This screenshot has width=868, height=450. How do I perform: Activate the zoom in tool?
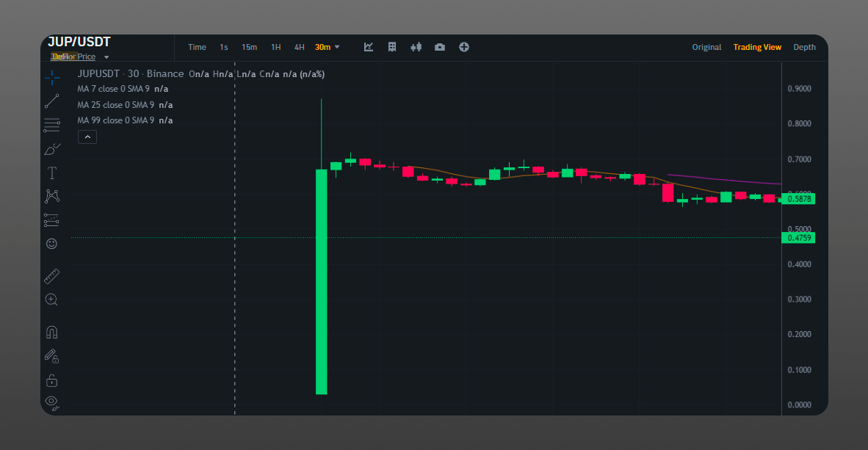[x=52, y=300]
